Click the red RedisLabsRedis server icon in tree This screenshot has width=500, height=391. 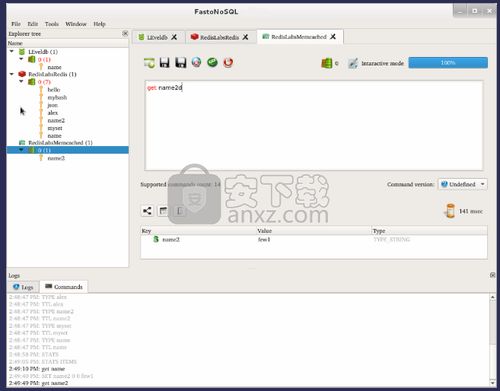(22, 74)
